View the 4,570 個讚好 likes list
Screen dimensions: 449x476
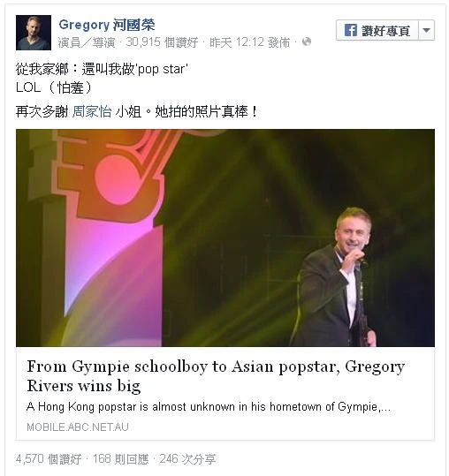click(49, 459)
